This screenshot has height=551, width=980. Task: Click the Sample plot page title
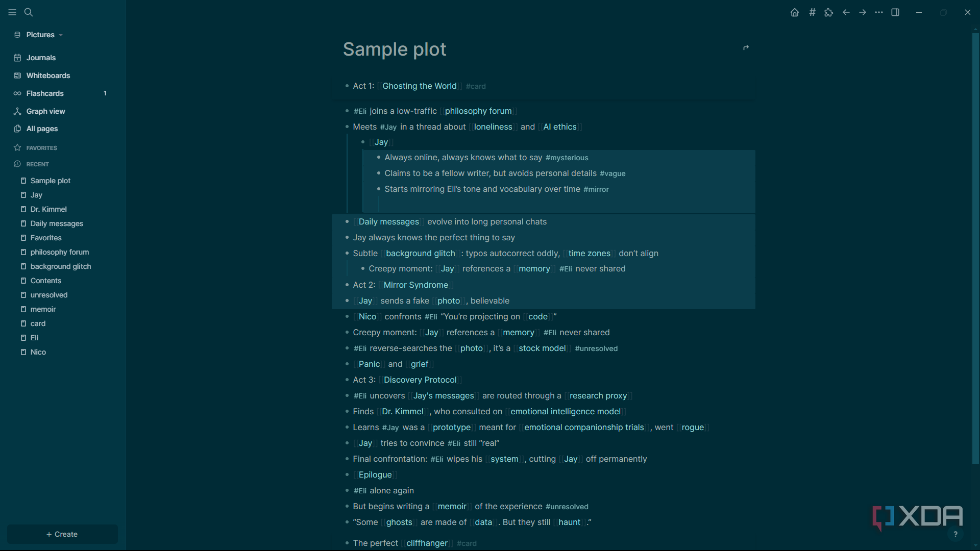point(394,49)
